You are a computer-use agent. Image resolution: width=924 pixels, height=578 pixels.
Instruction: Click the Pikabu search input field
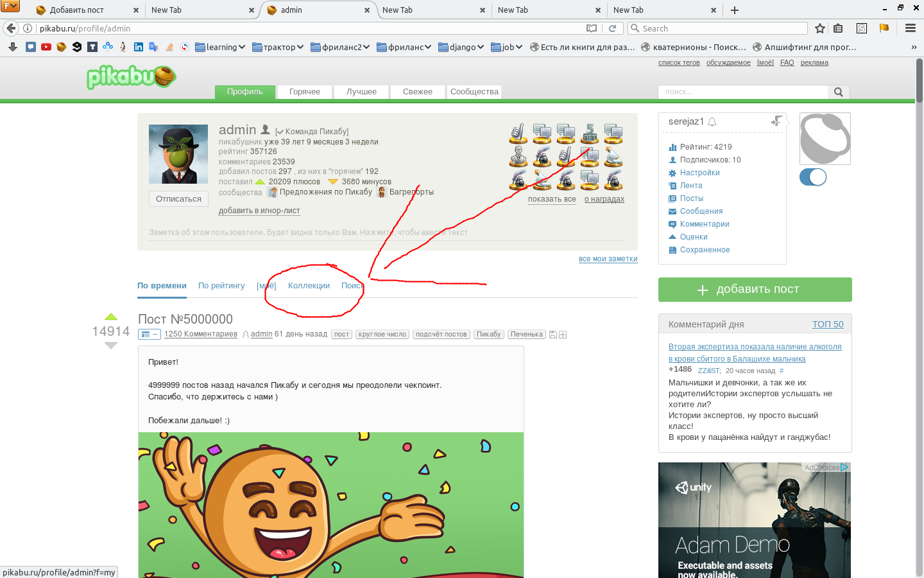742,92
